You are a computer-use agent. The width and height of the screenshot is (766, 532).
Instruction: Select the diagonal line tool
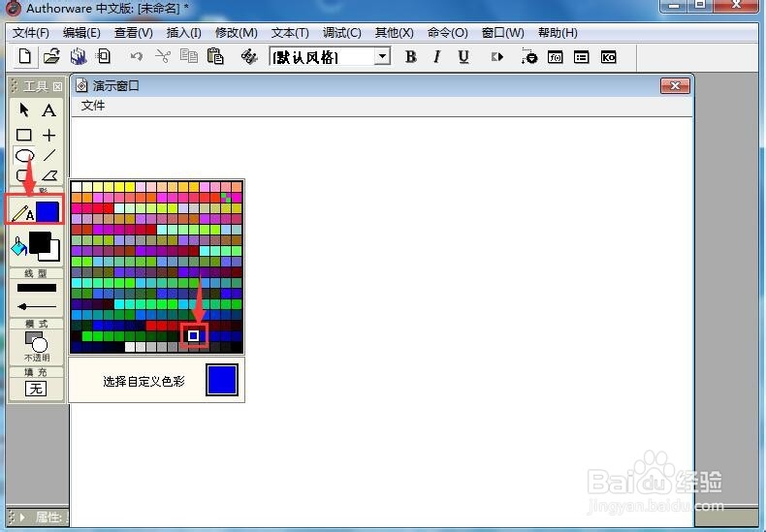click(x=48, y=155)
